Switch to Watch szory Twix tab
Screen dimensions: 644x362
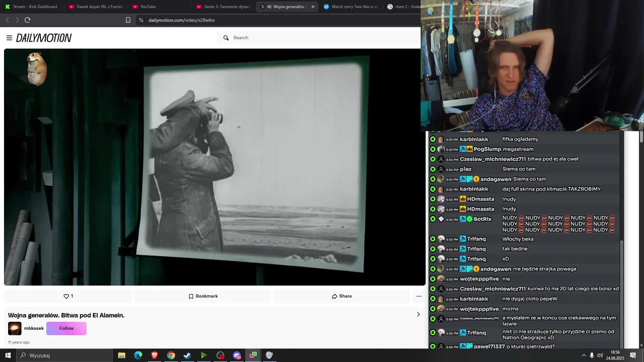(351, 7)
